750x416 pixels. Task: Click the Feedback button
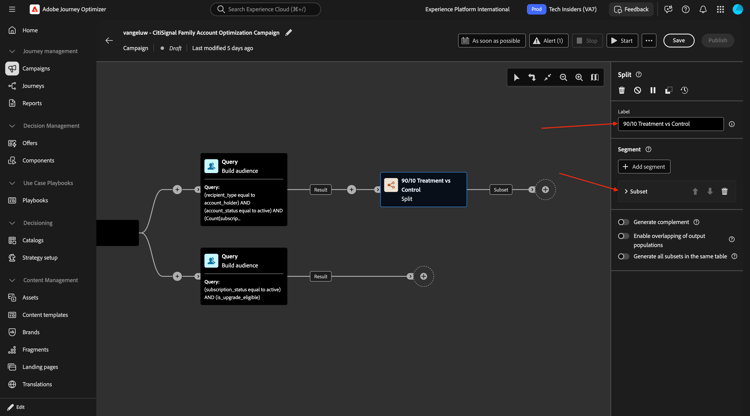pos(631,9)
